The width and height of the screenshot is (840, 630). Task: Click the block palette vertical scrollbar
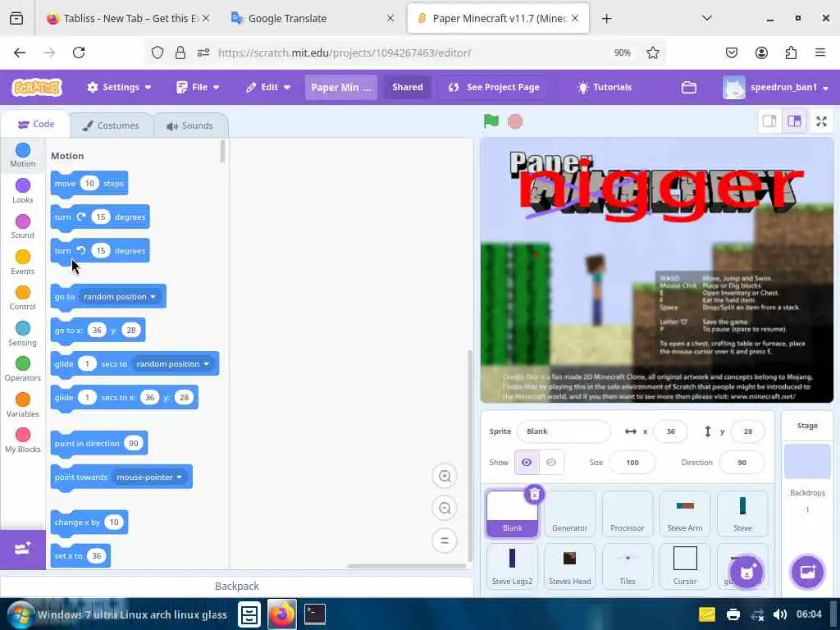click(x=222, y=152)
